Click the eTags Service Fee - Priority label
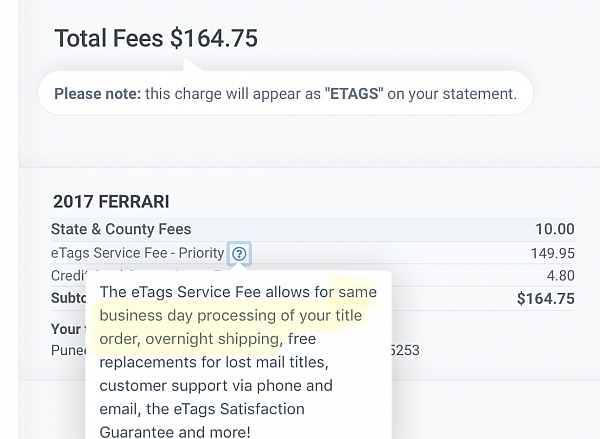Viewport: 600px width, 439px height. [x=137, y=253]
